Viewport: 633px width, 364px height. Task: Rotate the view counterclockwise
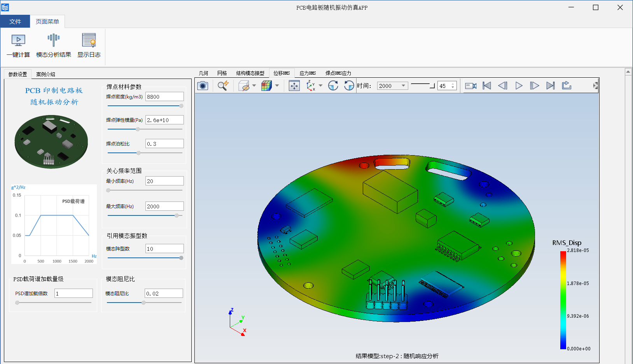coord(349,86)
